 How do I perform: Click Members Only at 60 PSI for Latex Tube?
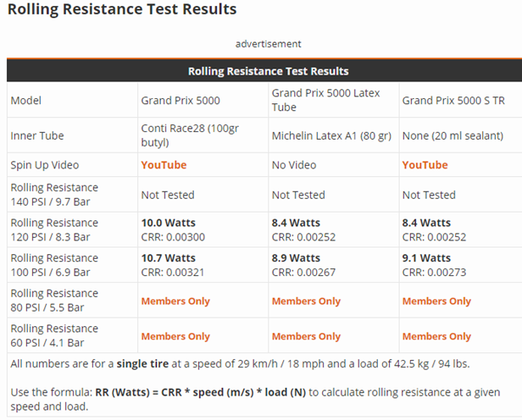coord(306,336)
